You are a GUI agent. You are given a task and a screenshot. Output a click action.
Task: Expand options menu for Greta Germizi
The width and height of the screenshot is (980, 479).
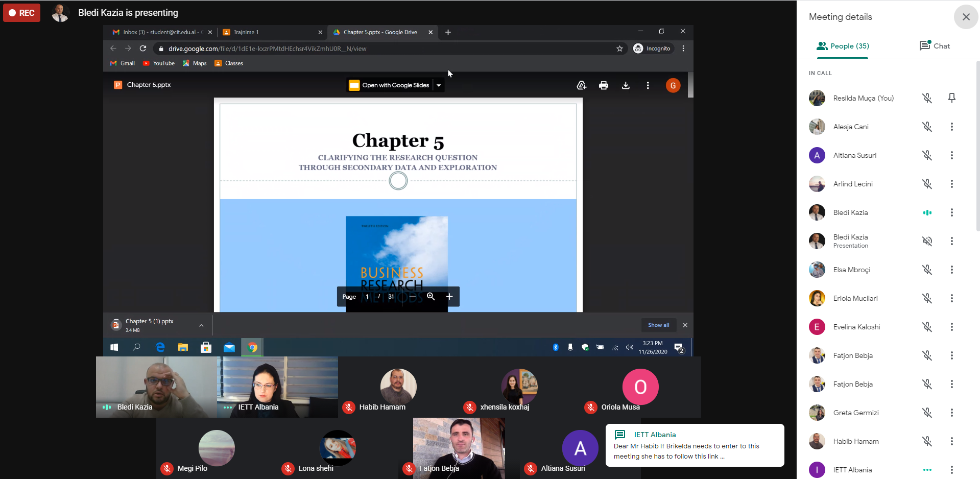(951, 413)
